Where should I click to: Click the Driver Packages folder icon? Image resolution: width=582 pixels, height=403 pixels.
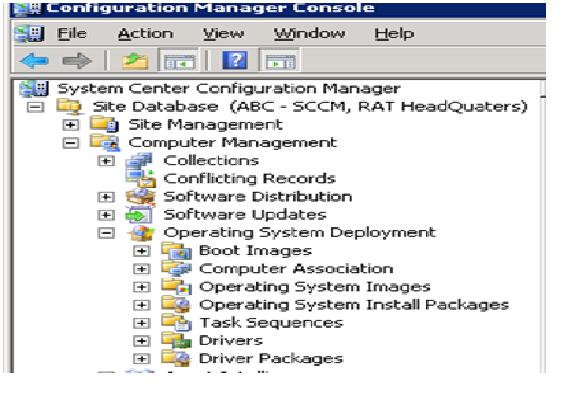point(176,358)
